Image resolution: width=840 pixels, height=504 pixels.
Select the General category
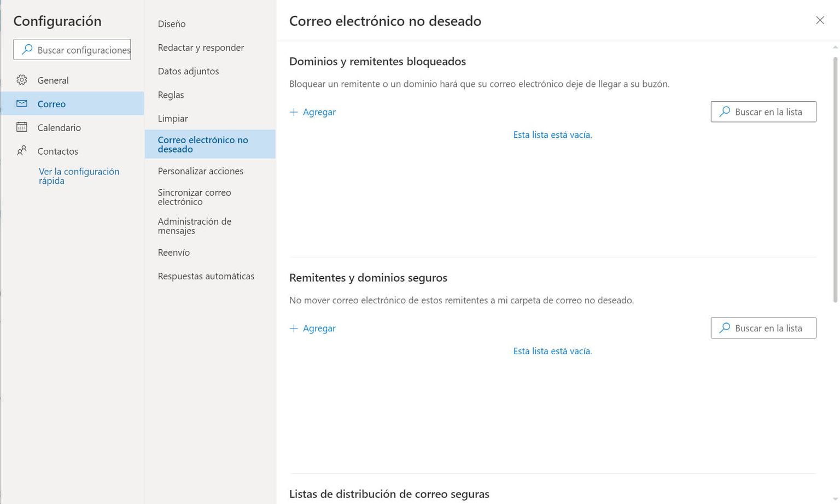tap(72, 80)
